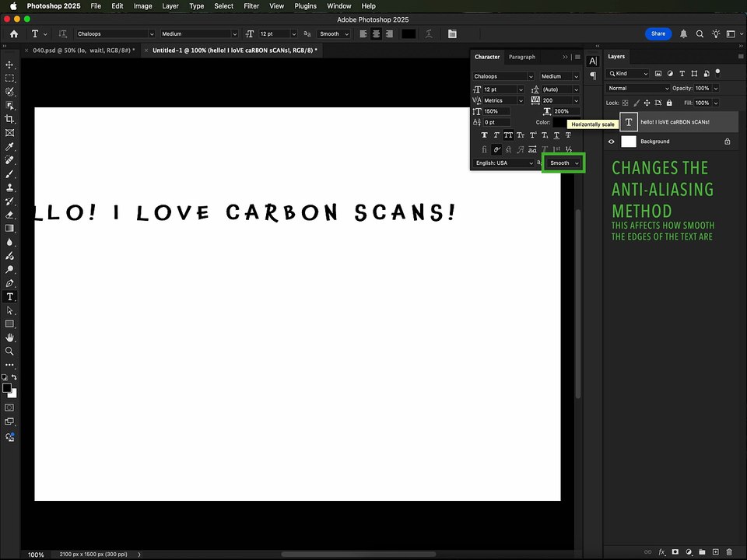Click the Color swatch in Character panel
Viewport: 747px width, 560px height.
[x=561, y=122]
